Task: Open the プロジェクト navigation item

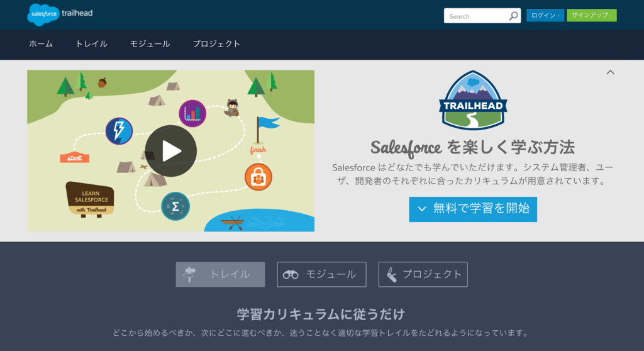Action: [x=216, y=44]
